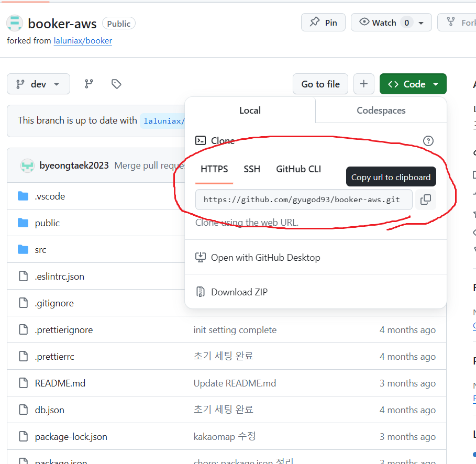476x464 pixels.
Task: Copy the clone URL to clipboard
Action: (x=426, y=200)
